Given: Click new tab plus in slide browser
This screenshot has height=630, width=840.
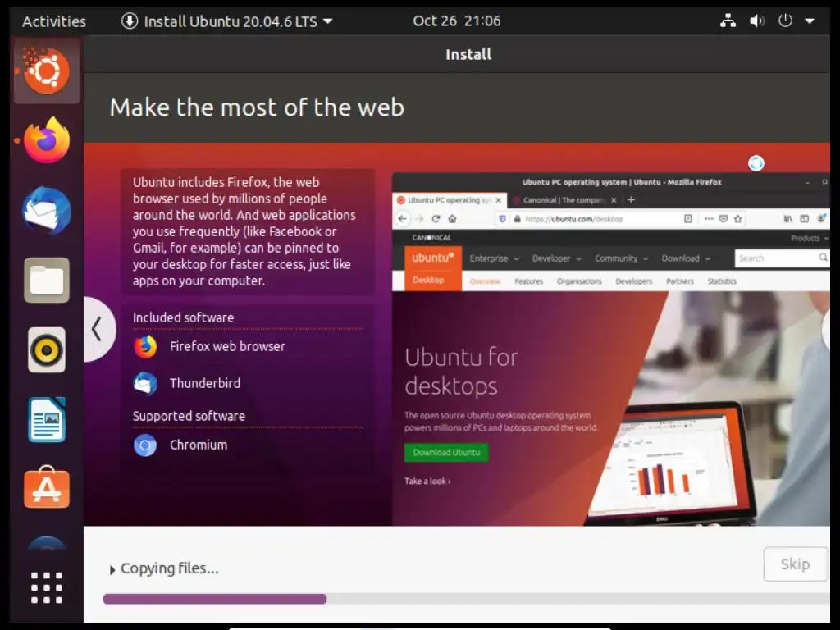Looking at the screenshot, I should (631, 200).
